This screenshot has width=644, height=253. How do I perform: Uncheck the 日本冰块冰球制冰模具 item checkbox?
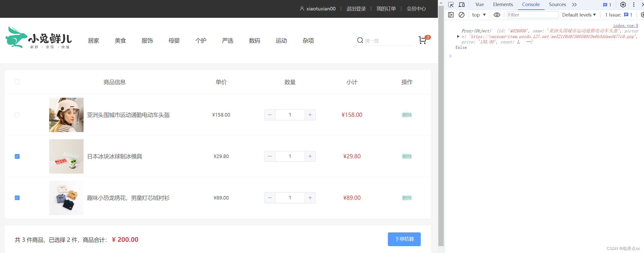pos(17,156)
